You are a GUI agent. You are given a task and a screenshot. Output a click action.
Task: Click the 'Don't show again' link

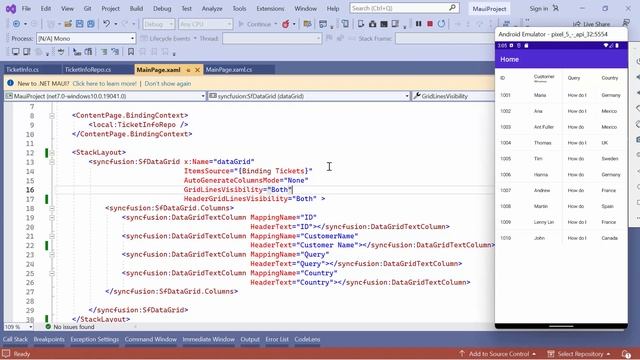[x=168, y=83]
